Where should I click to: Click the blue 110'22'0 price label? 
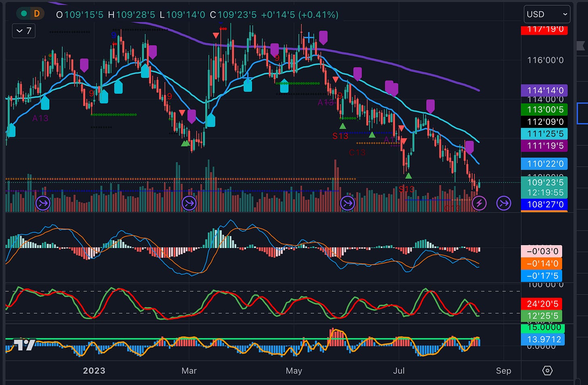click(x=544, y=164)
